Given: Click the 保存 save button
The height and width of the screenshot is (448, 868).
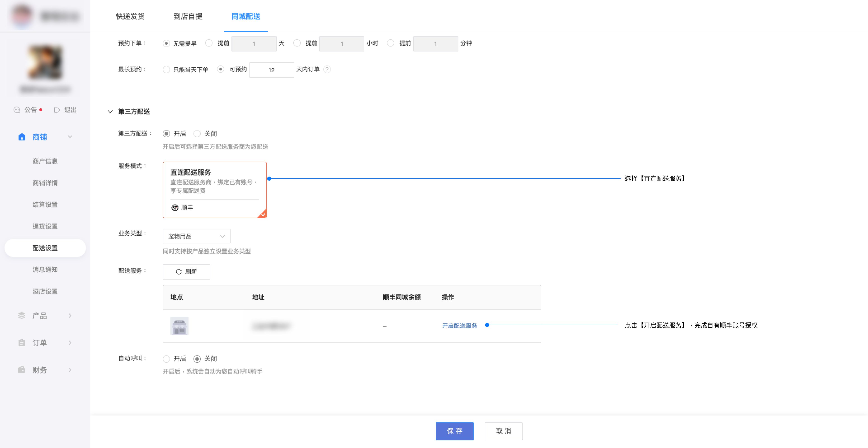Looking at the screenshot, I should pos(455,431).
